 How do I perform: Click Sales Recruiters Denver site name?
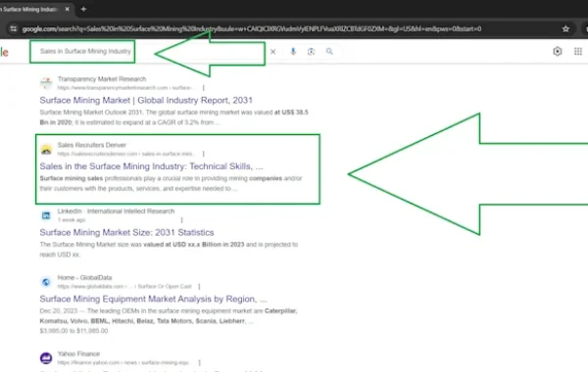(91, 145)
